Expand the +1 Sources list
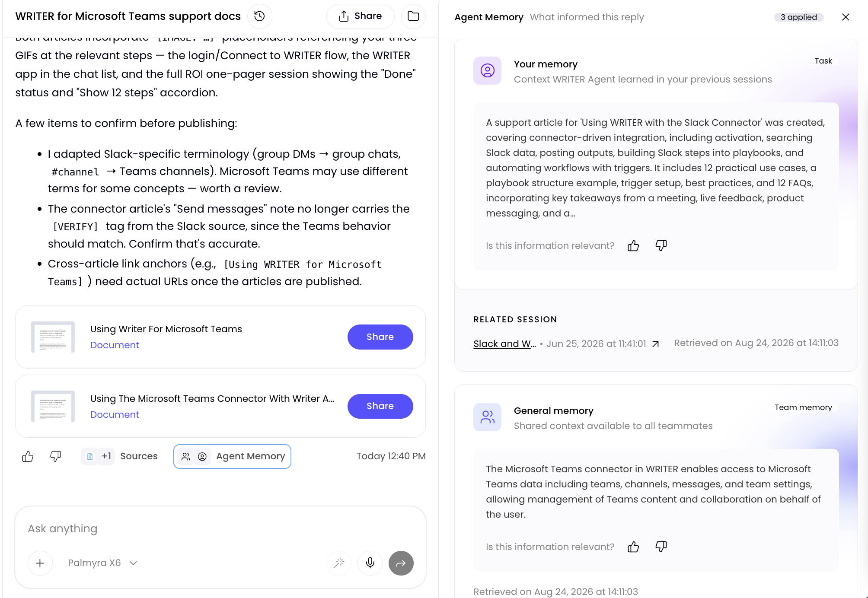 pyautogui.click(x=119, y=456)
